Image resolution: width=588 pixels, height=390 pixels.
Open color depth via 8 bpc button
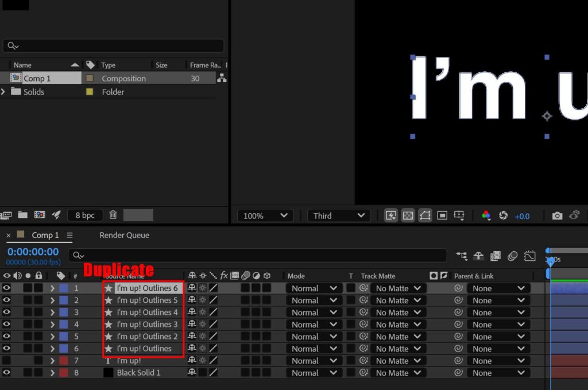pyautogui.click(x=85, y=215)
